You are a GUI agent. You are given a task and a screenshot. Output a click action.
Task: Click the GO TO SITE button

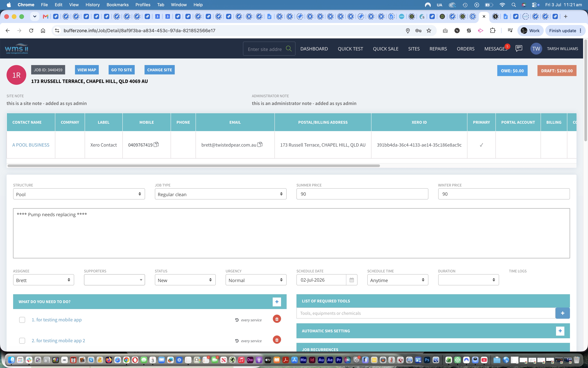121,70
